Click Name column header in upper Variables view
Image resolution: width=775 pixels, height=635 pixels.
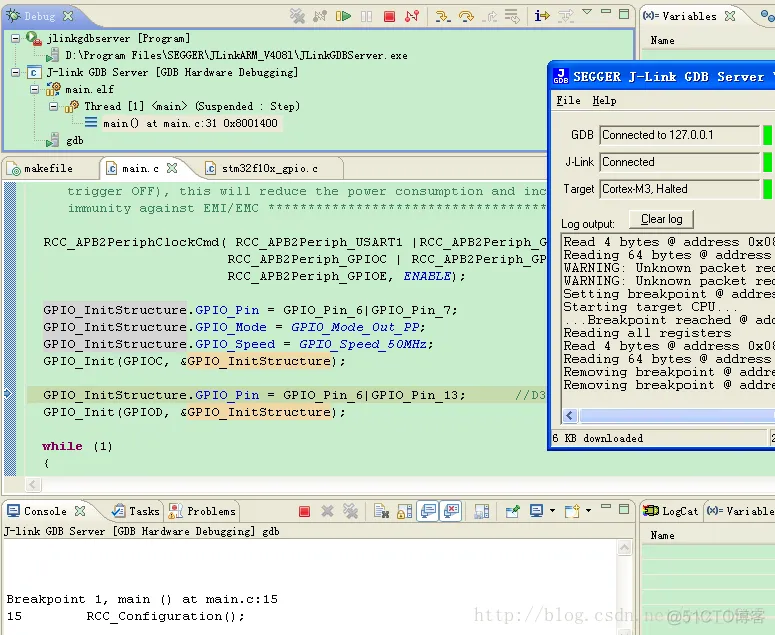(662, 41)
